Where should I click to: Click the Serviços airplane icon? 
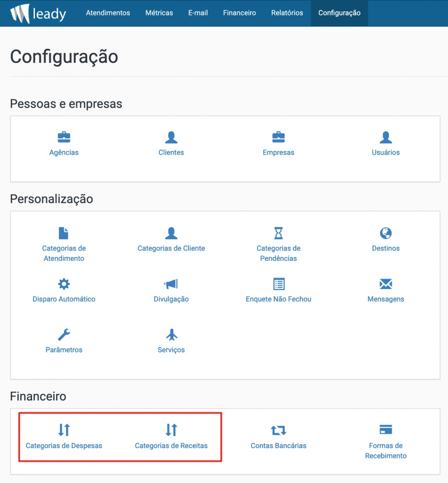pyautogui.click(x=172, y=334)
